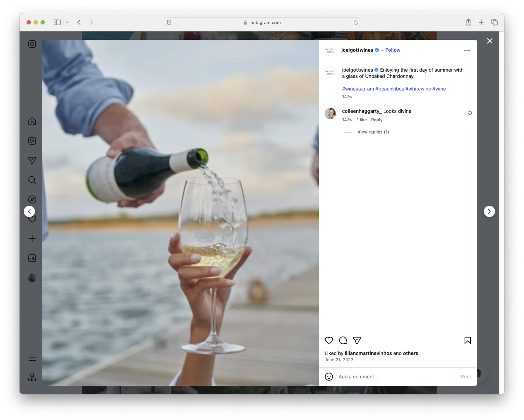Open Explore compass icon in sidebar
Screen dimensions: 524x420
click(32, 200)
